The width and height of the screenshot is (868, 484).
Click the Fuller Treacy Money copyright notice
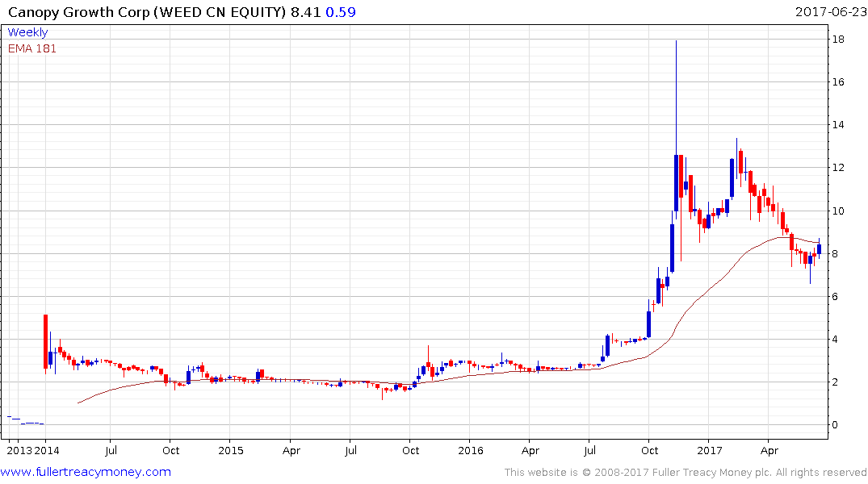pos(686,473)
